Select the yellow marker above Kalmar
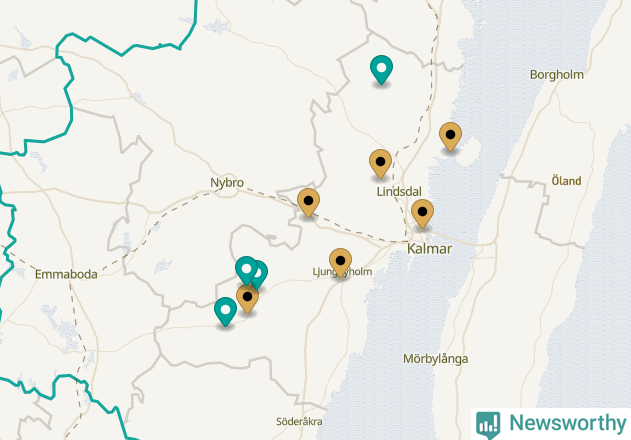Screen dimensions: 631x440 [x=422, y=214]
